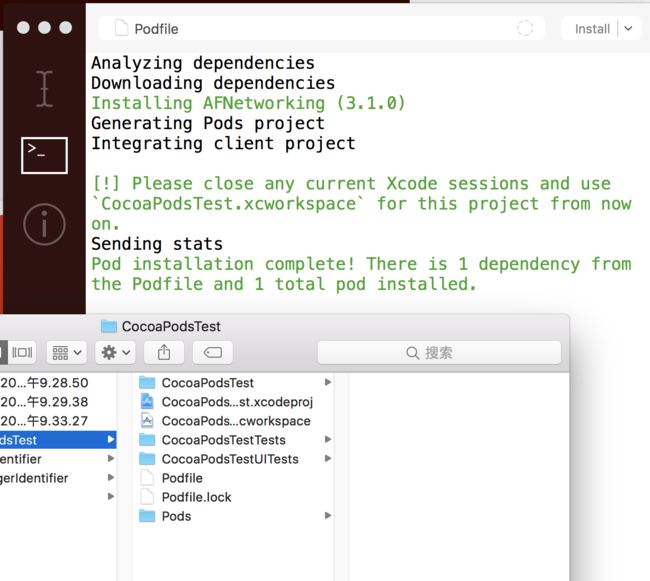650x581 pixels.
Task: Open the text editor tab in CocoaPods sidebar
Action: pyautogui.click(x=44, y=89)
